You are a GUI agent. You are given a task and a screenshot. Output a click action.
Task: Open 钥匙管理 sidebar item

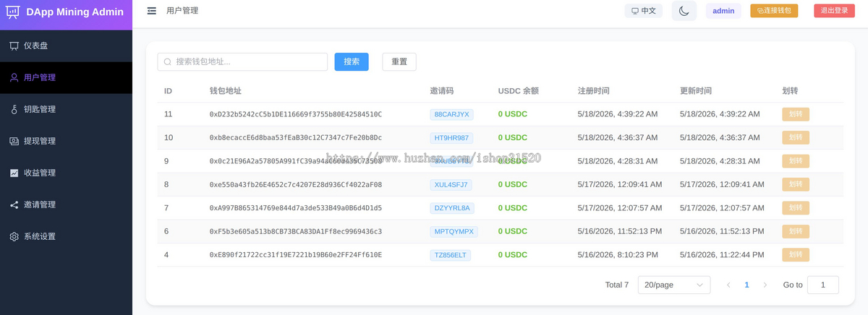66,109
